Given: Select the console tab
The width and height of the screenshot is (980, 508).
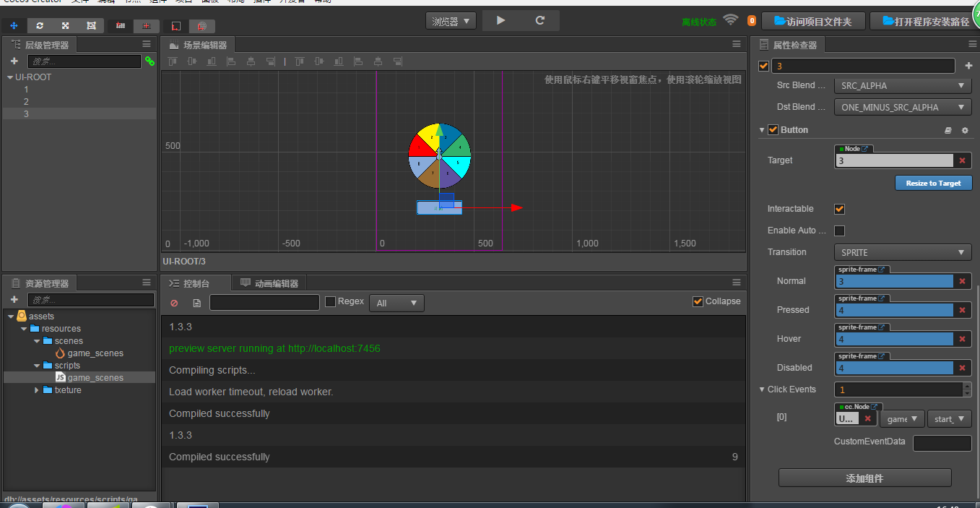Looking at the screenshot, I should [195, 283].
